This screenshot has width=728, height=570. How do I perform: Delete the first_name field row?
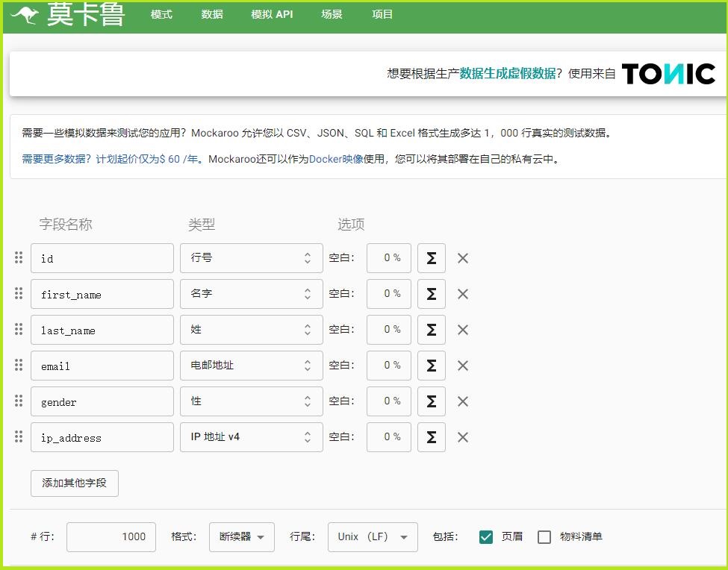pyautogui.click(x=463, y=294)
